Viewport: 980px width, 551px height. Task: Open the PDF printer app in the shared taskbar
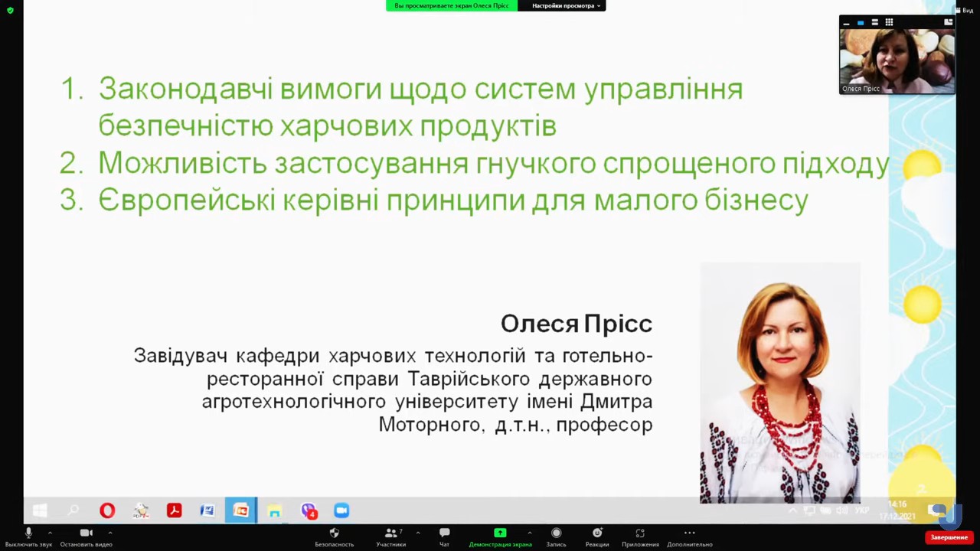(x=141, y=510)
